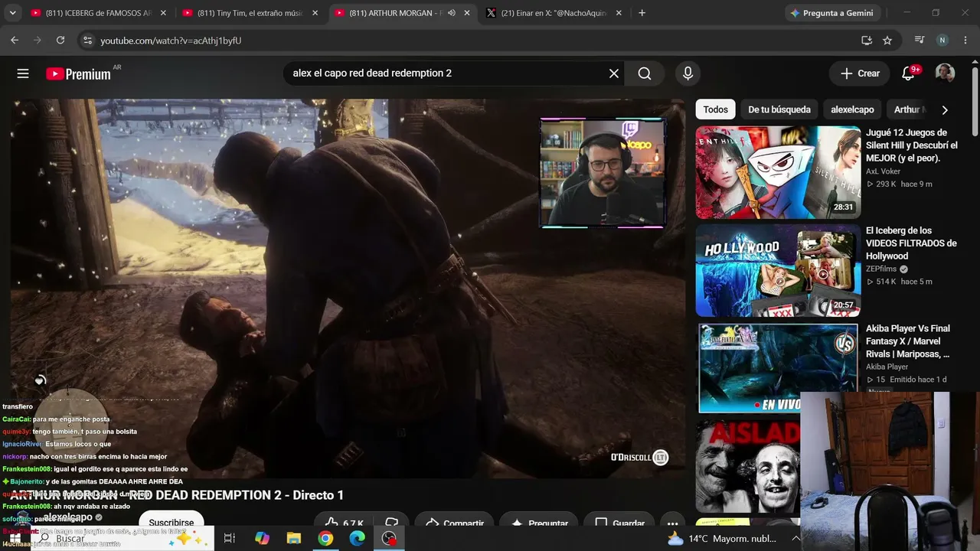
Task: Open title "Jugué 12 Juegos de Silent Hill"
Action: point(912,145)
